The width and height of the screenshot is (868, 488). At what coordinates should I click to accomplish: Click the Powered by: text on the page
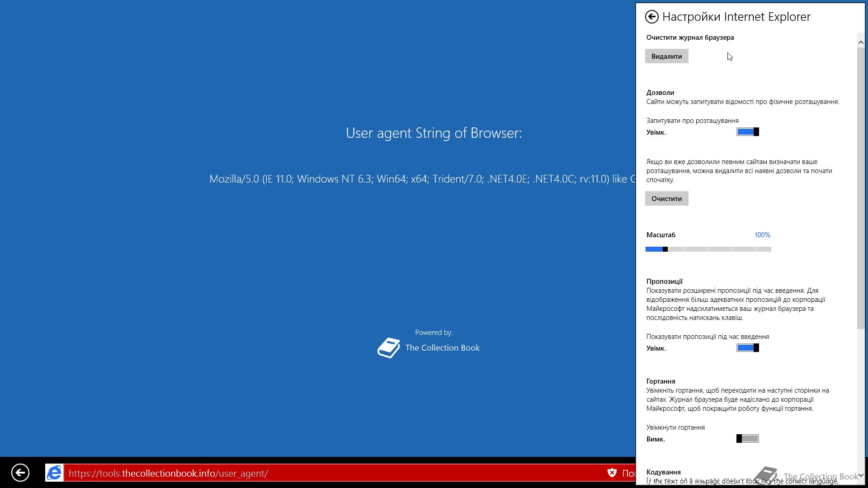pos(434,333)
